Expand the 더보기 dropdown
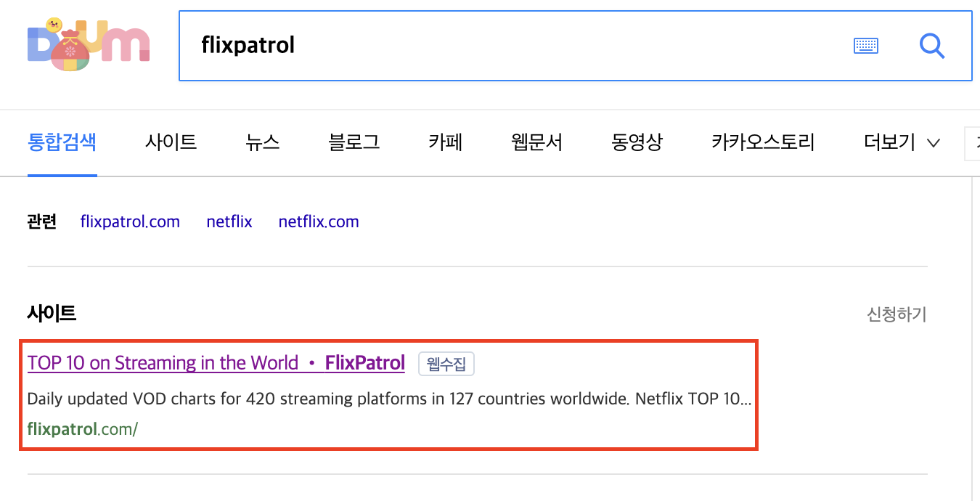Screen dimensions: 980x501 click(902, 142)
